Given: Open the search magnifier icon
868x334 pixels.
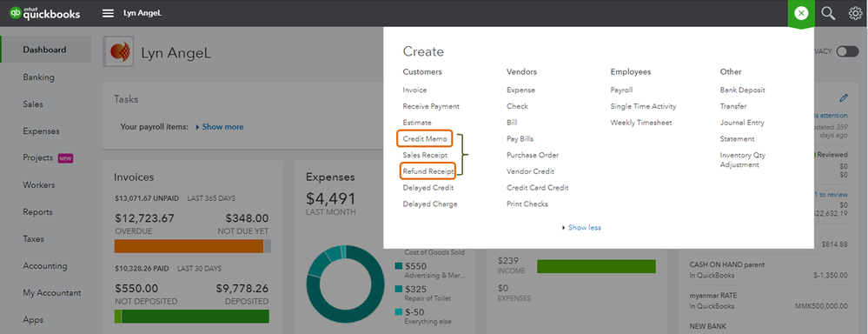Looking at the screenshot, I should 828,13.
